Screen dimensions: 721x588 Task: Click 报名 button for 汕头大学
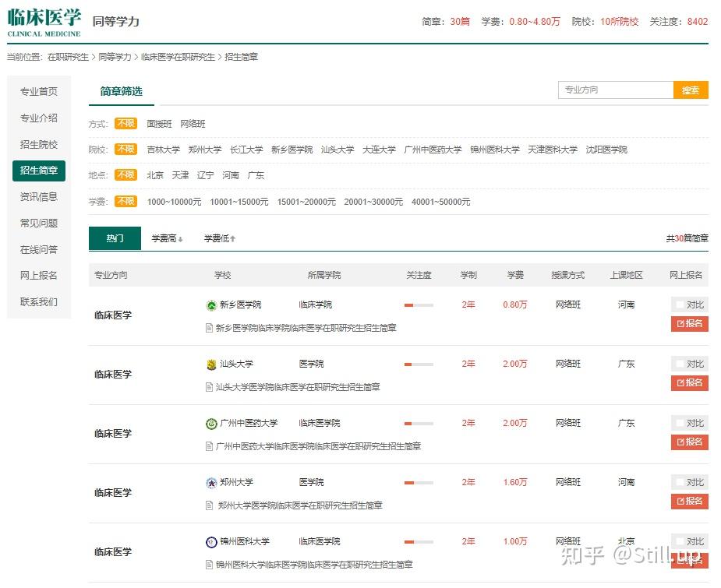click(689, 382)
